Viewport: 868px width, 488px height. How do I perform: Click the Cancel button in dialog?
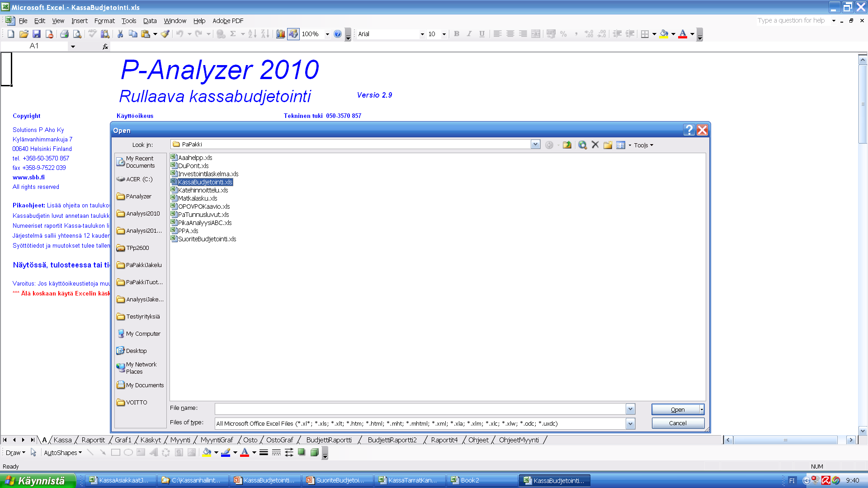[678, 423]
